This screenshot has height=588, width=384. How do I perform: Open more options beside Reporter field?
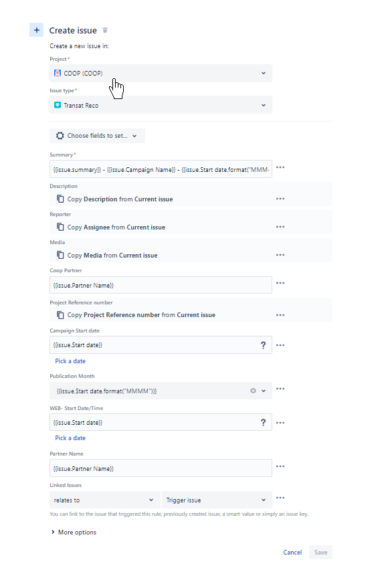click(x=280, y=227)
